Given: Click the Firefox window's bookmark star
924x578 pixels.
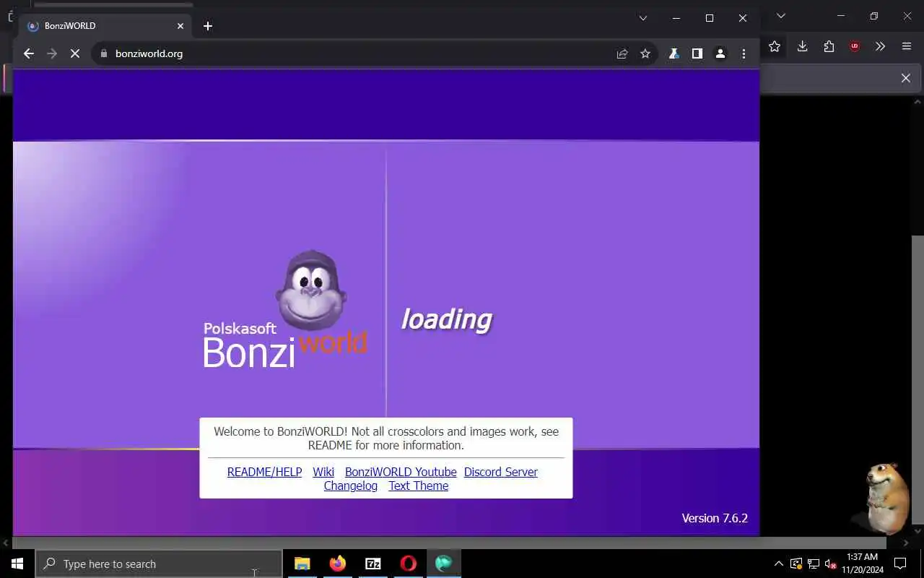Looking at the screenshot, I should [x=775, y=46].
